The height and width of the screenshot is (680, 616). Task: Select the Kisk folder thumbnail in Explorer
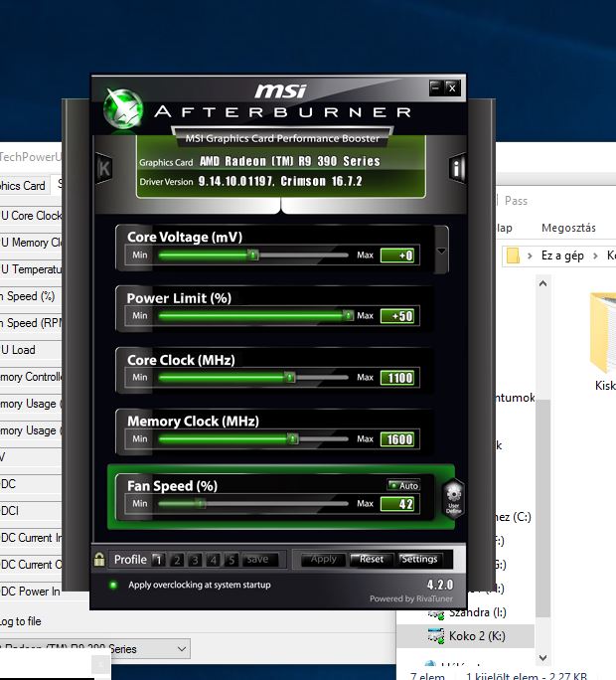coord(604,333)
